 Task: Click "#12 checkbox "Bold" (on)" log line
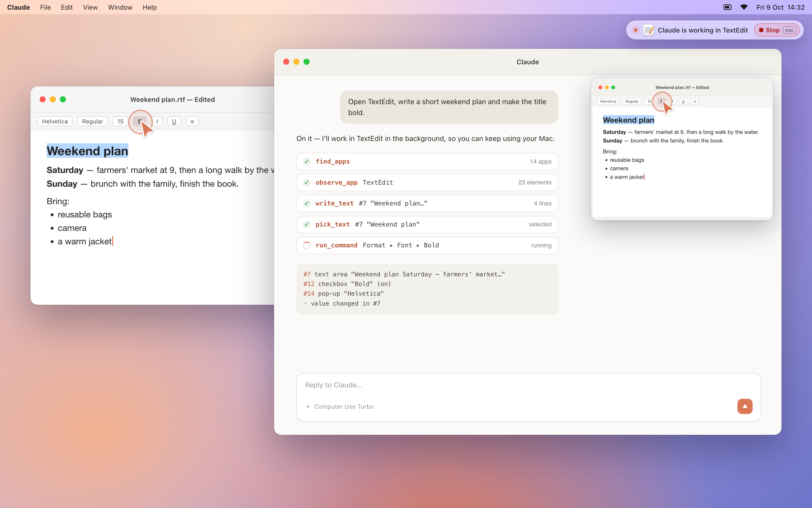click(x=347, y=284)
